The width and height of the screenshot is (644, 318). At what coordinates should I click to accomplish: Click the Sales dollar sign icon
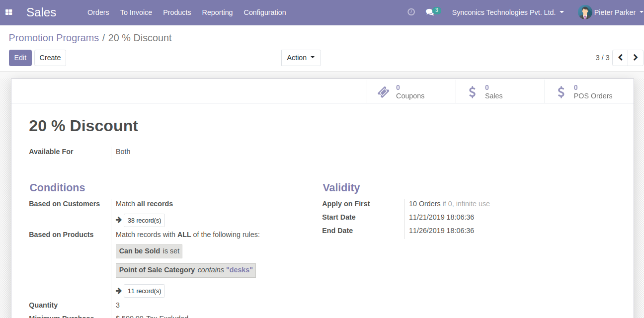(x=472, y=92)
